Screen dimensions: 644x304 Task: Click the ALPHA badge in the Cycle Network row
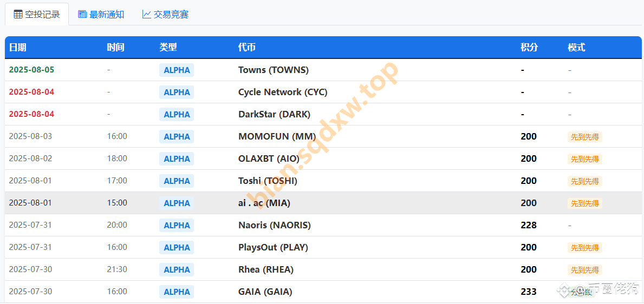coord(177,92)
